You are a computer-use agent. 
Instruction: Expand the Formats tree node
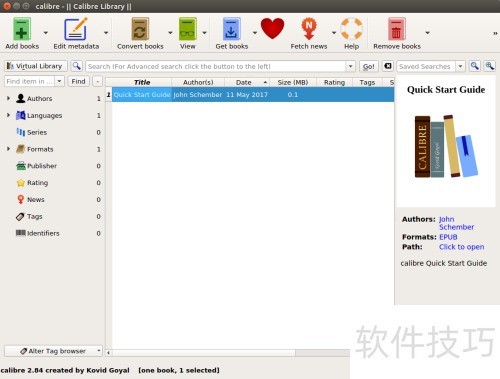pyautogui.click(x=8, y=149)
